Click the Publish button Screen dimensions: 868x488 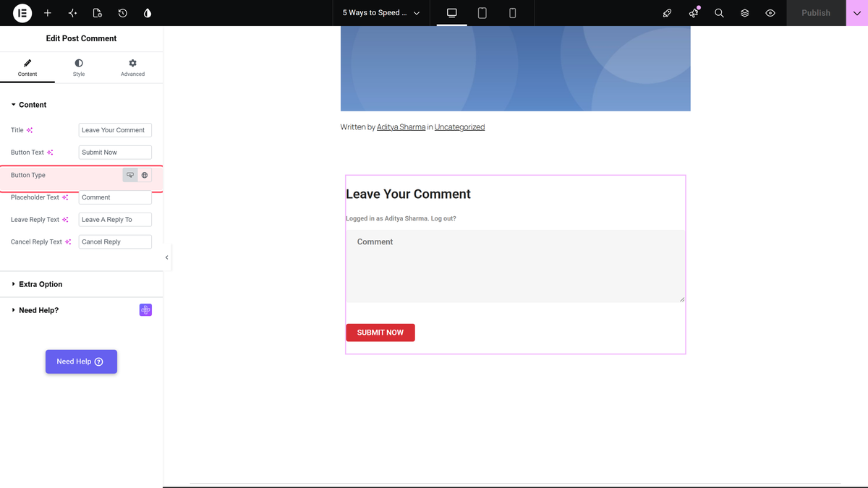(816, 13)
